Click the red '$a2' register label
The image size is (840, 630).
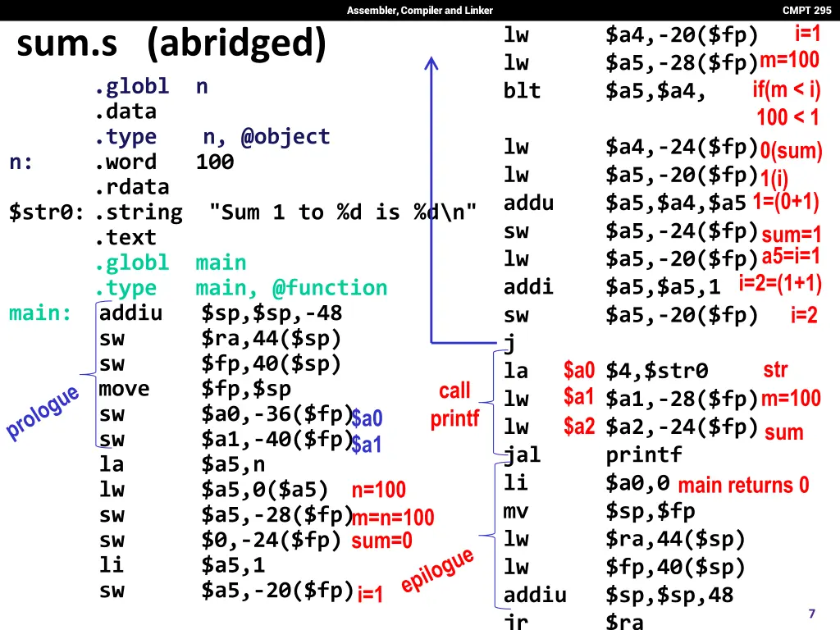[x=579, y=427]
